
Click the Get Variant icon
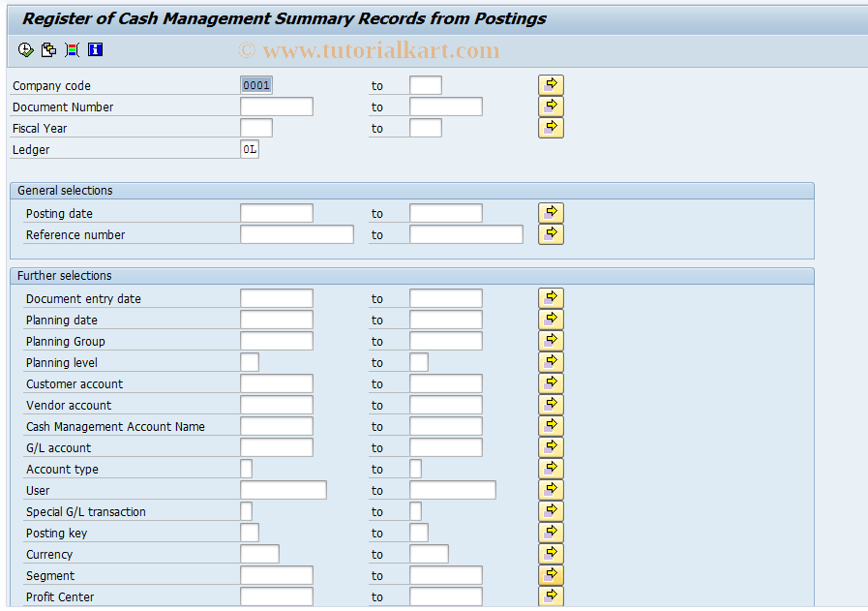[x=48, y=49]
